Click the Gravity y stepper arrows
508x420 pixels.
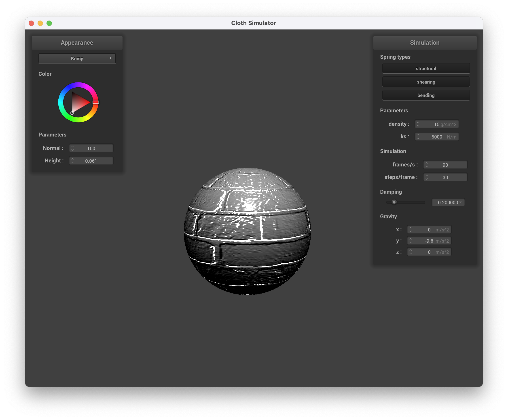point(410,241)
